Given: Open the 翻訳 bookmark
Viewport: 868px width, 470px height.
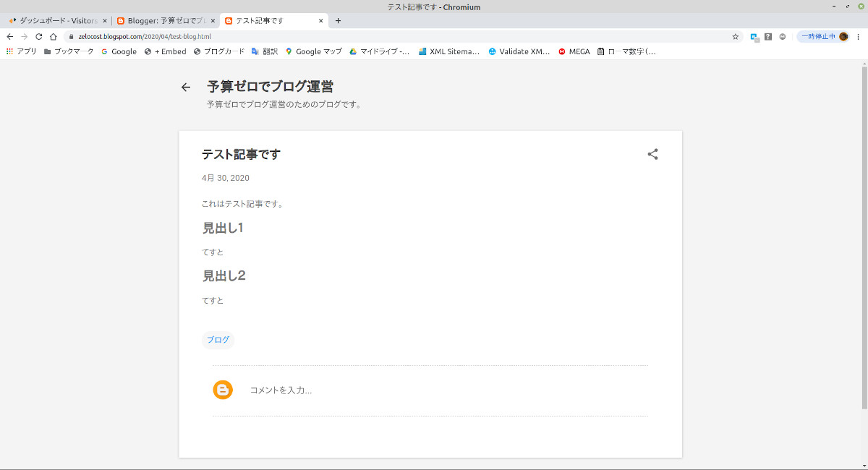Looking at the screenshot, I should coord(265,51).
